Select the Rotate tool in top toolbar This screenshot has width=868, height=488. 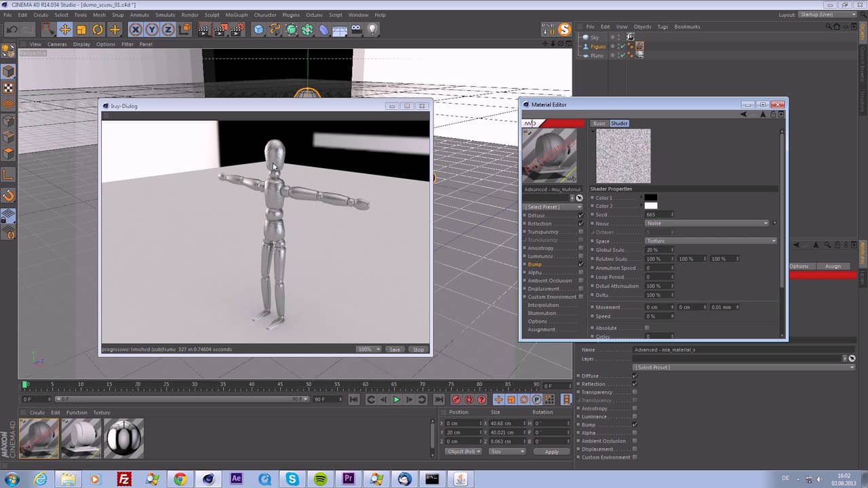coord(98,29)
